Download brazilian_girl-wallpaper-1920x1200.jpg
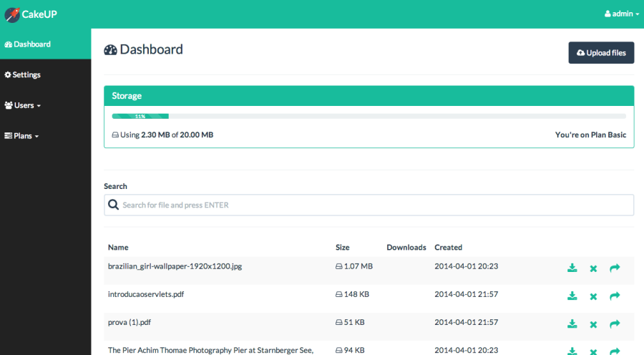644x355 pixels. tap(572, 268)
